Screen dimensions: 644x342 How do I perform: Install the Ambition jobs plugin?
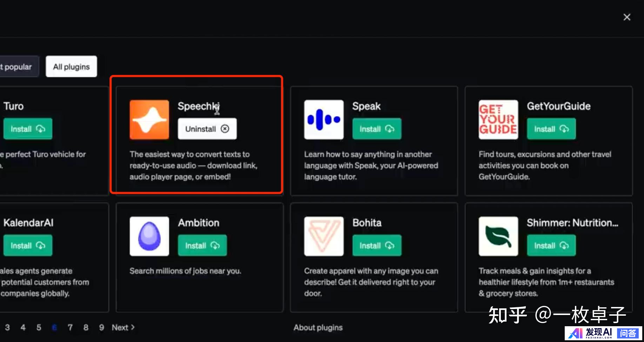coord(202,246)
